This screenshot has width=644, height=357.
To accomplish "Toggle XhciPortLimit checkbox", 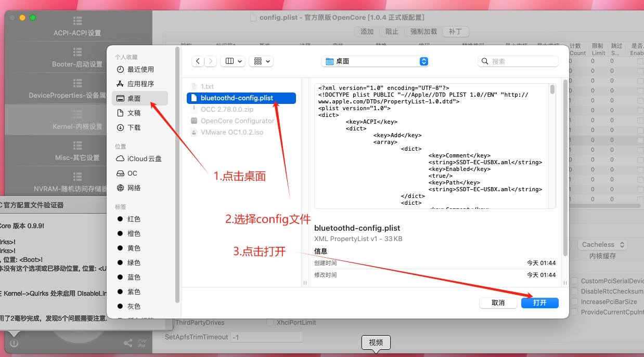I will click(x=270, y=322).
